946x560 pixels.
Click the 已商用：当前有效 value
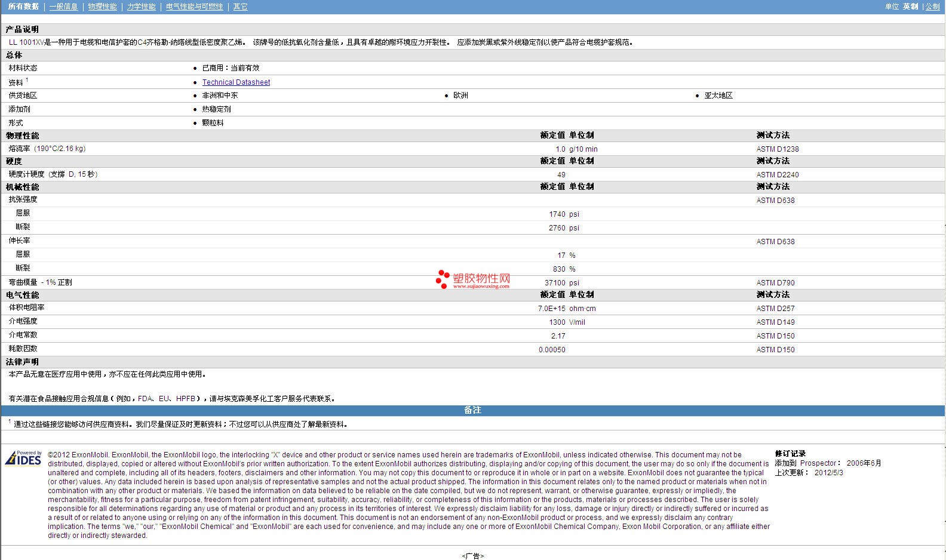click(x=231, y=68)
